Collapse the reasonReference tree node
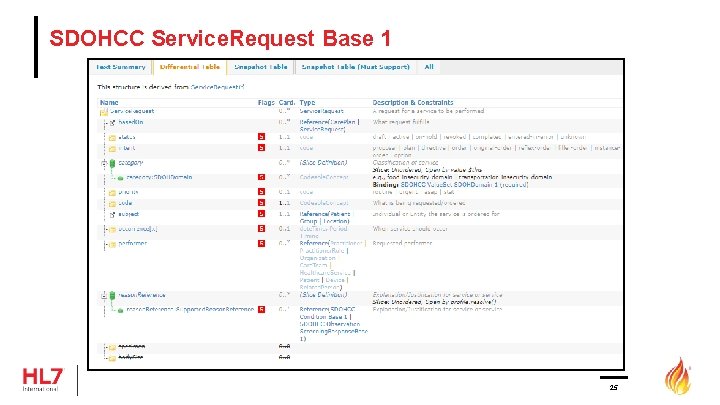 104,295
